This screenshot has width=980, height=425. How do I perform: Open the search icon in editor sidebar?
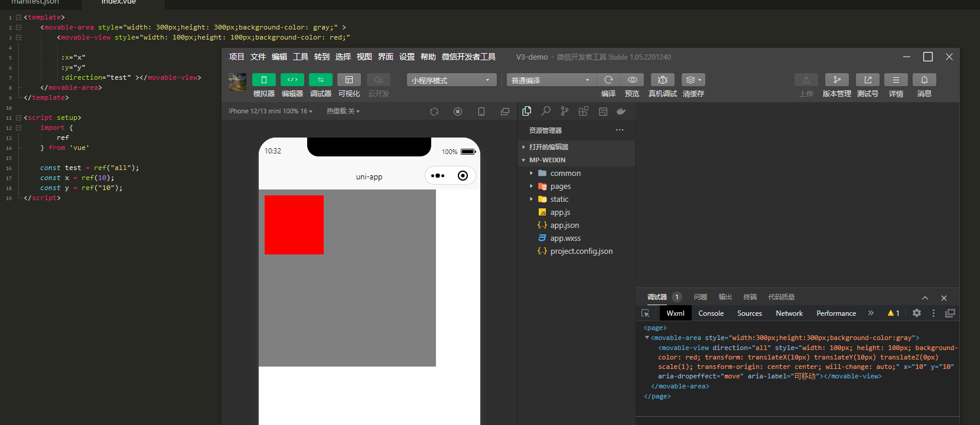point(546,111)
